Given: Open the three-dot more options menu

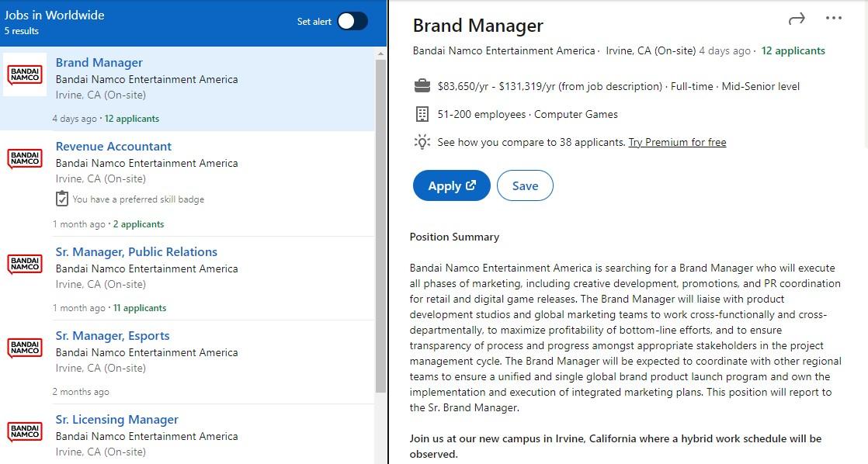Looking at the screenshot, I should click(x=834, y=19).
